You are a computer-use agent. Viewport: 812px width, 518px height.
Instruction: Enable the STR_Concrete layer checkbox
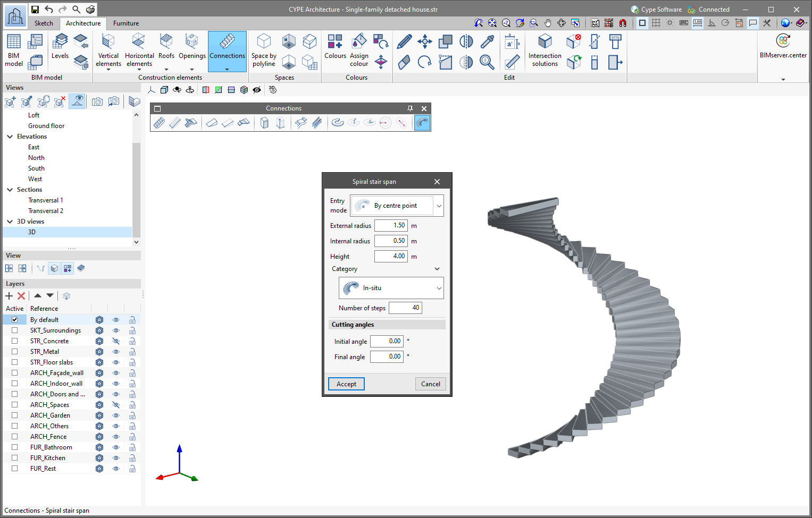[x=15, y=341]
